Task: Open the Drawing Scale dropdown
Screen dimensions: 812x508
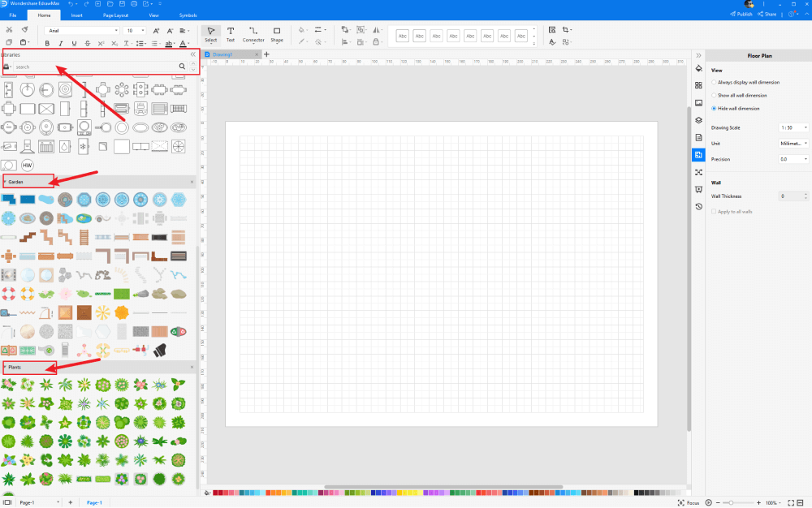Action: click(793, 127)
